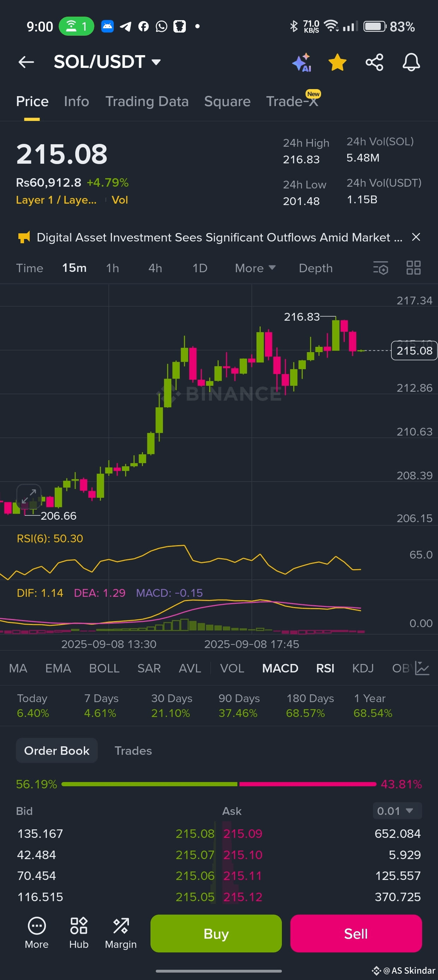Select the 4h chart interval
The width and height of the screenshot is (438, 980).
(x=155, y=268)
